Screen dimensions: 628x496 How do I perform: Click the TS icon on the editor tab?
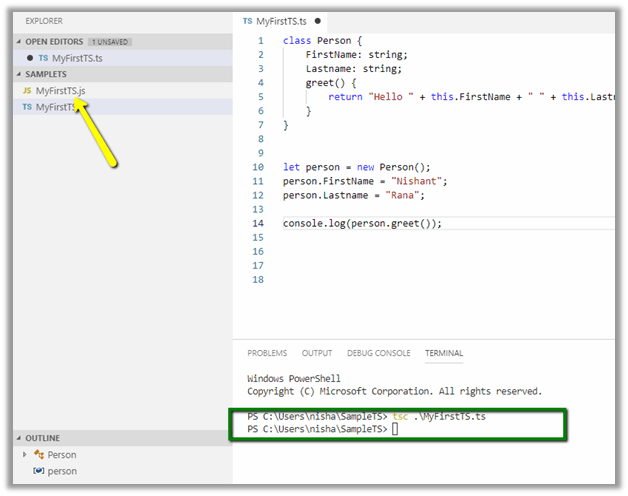coord(248,20)
